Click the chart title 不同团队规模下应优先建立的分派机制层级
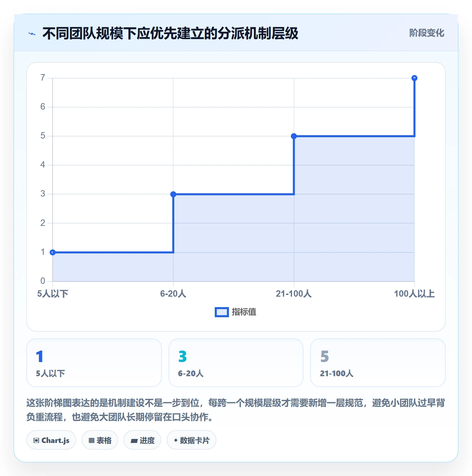 point(170,33)
